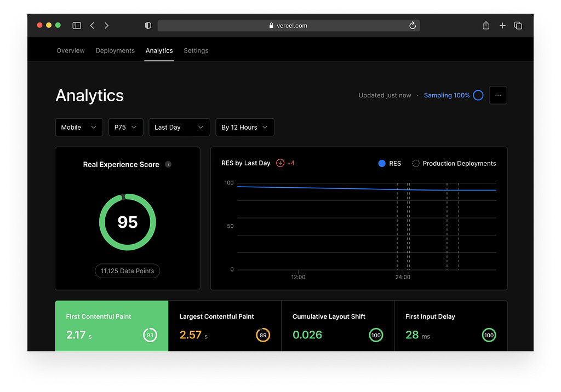Screen dimensions: 561x392
Task: Open the P75 percentile dropdown
Action: [125, 128]
